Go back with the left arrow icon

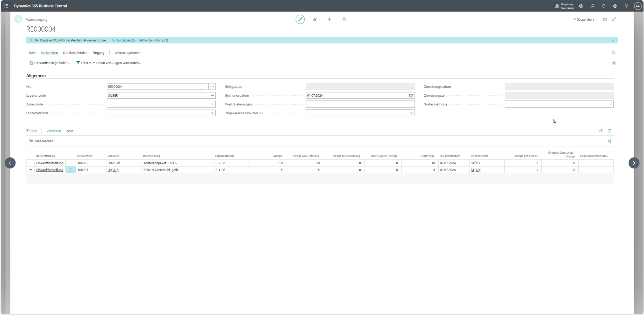point(18,19)
